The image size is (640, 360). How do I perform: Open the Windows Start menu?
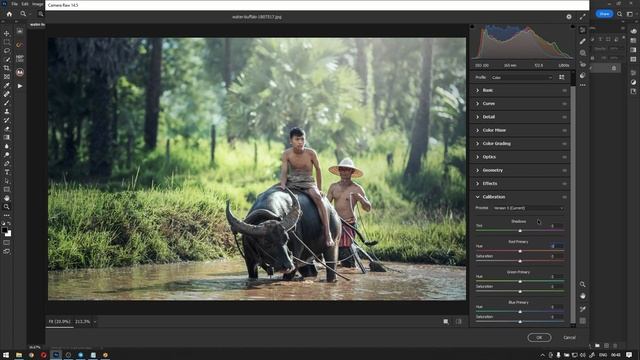click(x=6, y=355)
